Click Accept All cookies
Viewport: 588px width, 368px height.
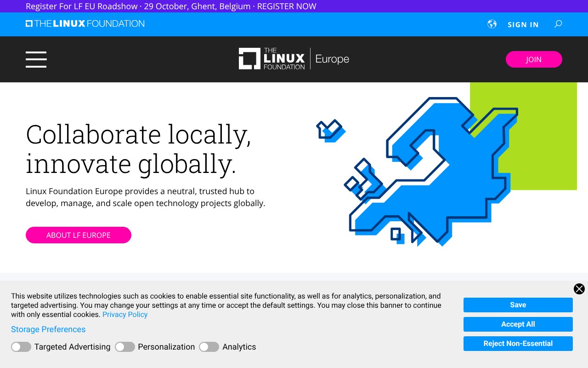(x=518, y=324)
